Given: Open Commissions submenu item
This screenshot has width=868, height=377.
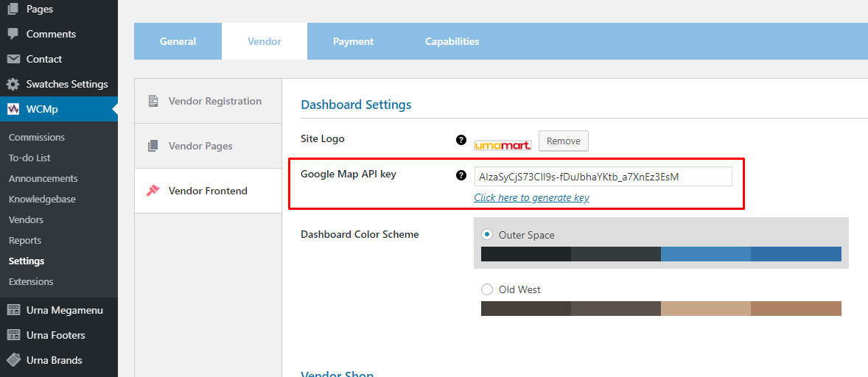Looking at the screenshot, I should tap(37, 137).
